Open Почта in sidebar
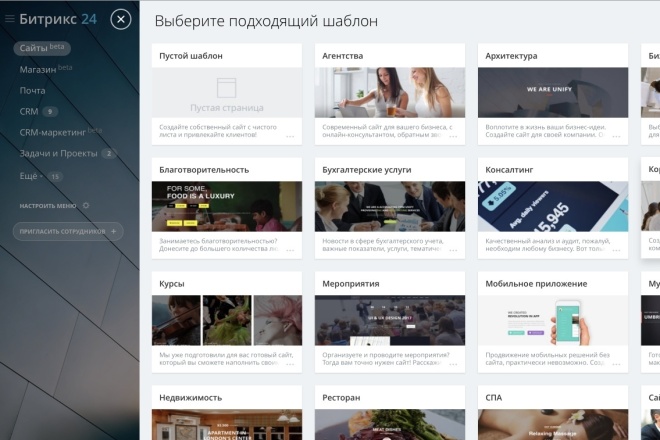660x440 pixels. point(32,91)
